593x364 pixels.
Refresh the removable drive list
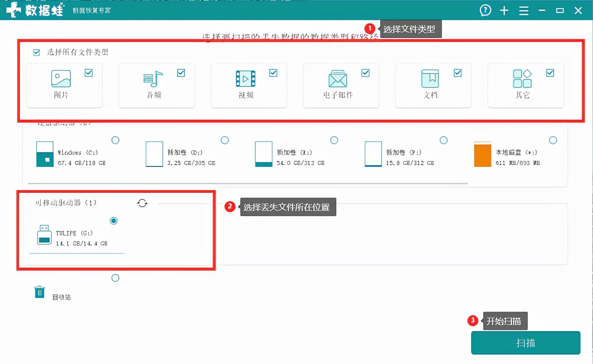point(143,203)
